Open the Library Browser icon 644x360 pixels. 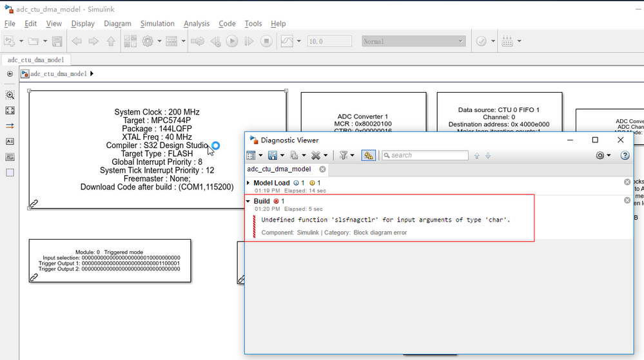130,41
